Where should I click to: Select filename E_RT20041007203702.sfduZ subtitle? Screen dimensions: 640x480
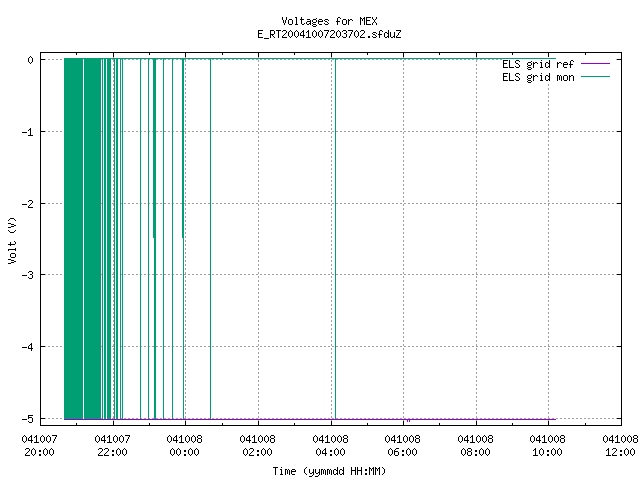click(x=329, y=34)
